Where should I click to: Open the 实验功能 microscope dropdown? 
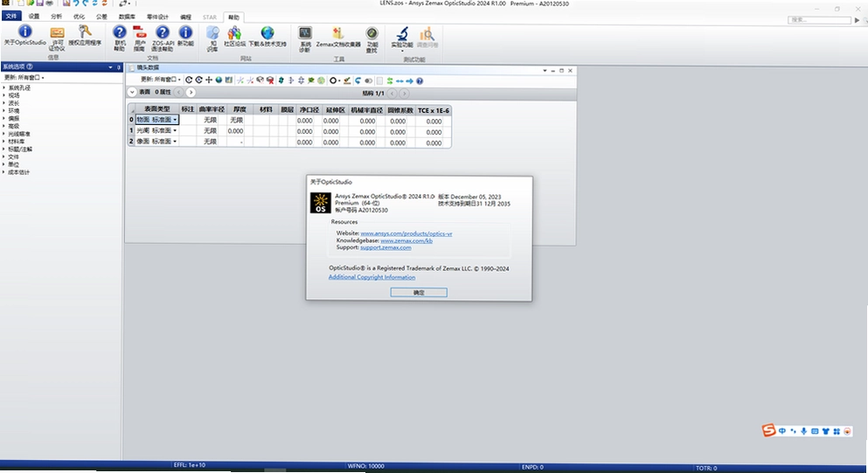[402, 38]
